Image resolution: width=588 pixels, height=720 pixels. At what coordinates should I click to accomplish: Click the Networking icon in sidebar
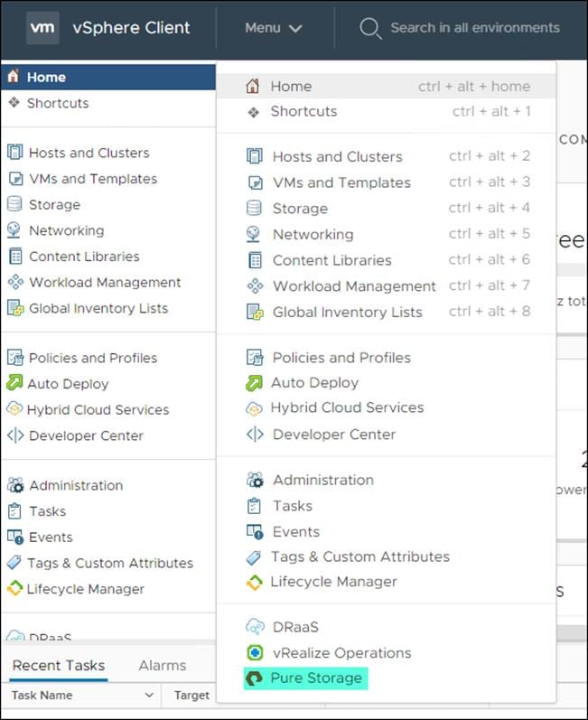(x=14, y=230)
